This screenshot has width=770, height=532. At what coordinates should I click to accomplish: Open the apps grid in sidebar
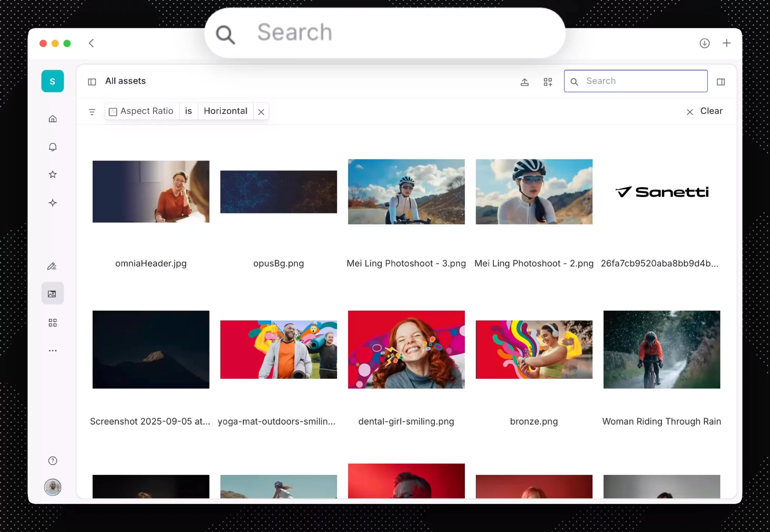53,323
